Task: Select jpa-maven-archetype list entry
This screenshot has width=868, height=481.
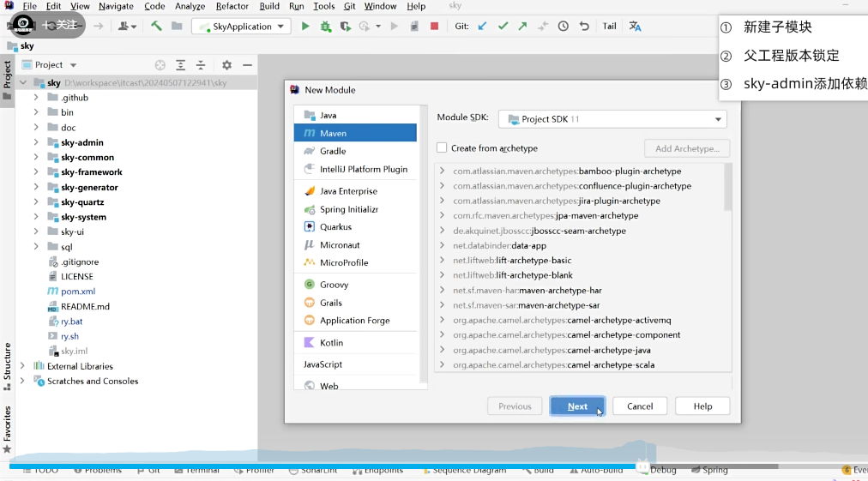Action: pos(546,216)
